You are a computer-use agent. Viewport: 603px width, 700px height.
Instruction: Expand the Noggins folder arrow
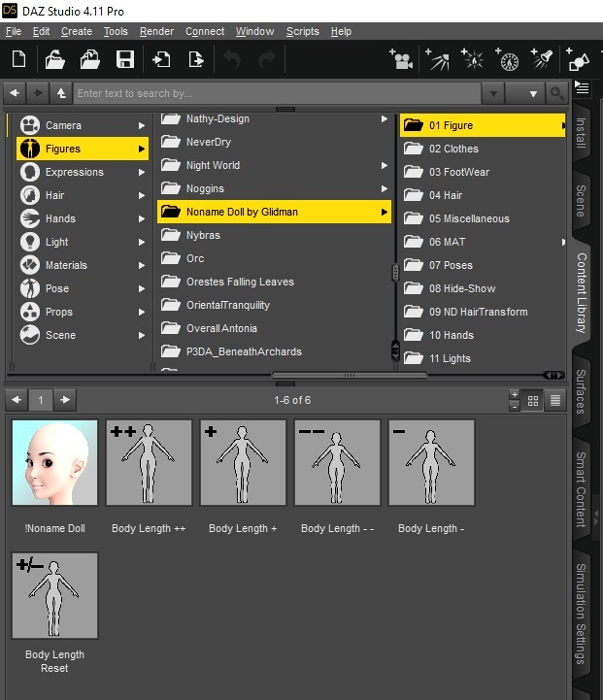point(385,189)
